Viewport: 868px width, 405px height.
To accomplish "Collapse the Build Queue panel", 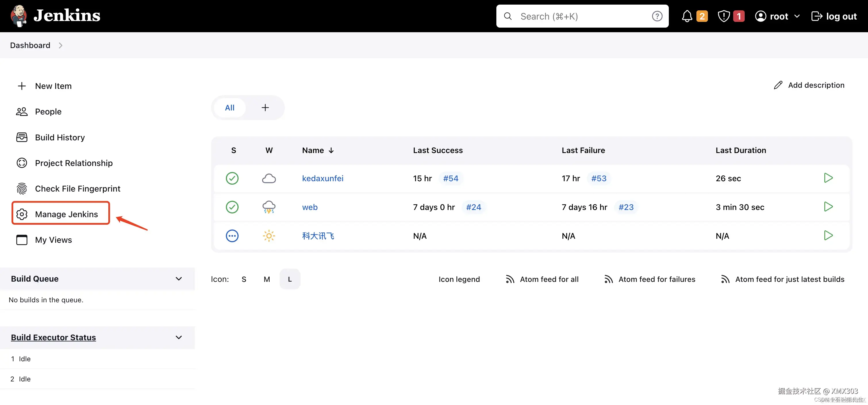I will 178,278.
